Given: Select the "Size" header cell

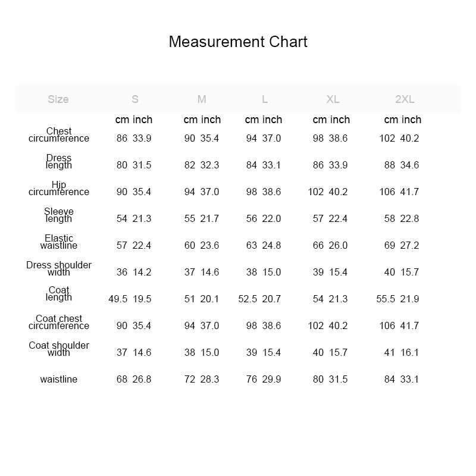Looking at the screenshot, I should [x=58, y=99].
